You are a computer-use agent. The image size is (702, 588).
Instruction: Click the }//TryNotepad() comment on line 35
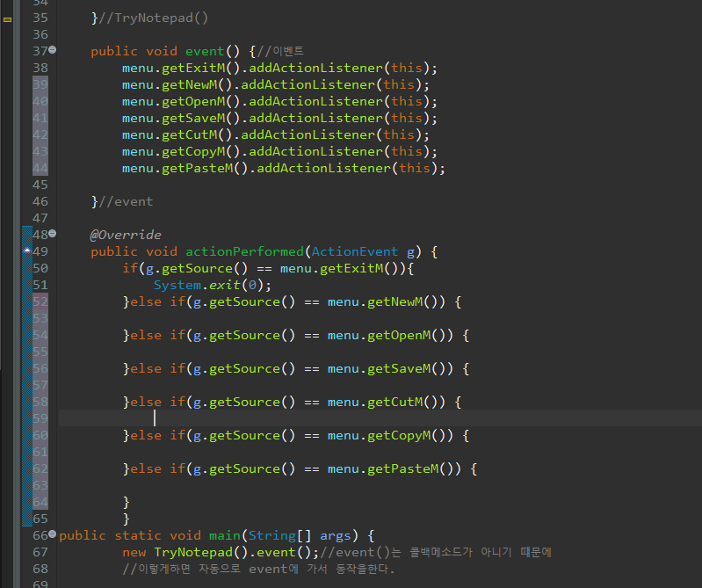(149, 18)
